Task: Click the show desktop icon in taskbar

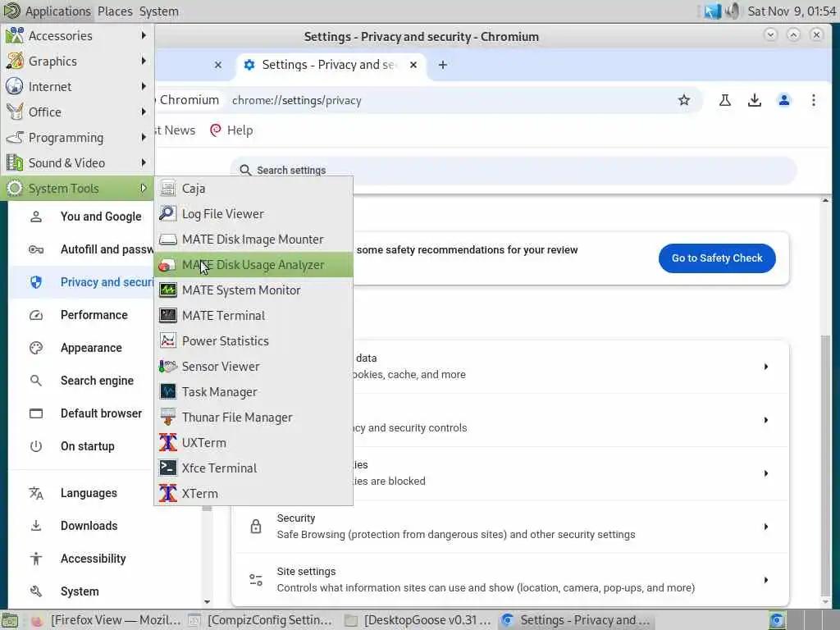Action: coord(10,620)
